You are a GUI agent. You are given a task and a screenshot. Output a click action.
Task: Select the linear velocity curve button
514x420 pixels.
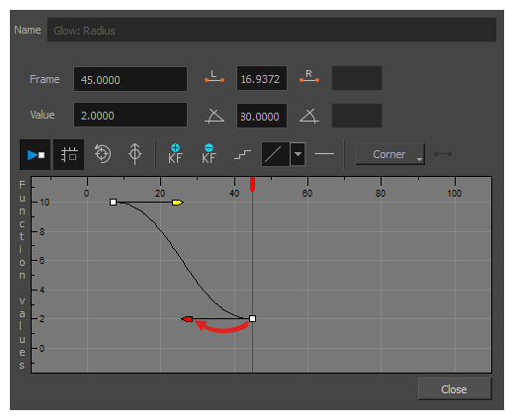(x=276, y=154)
